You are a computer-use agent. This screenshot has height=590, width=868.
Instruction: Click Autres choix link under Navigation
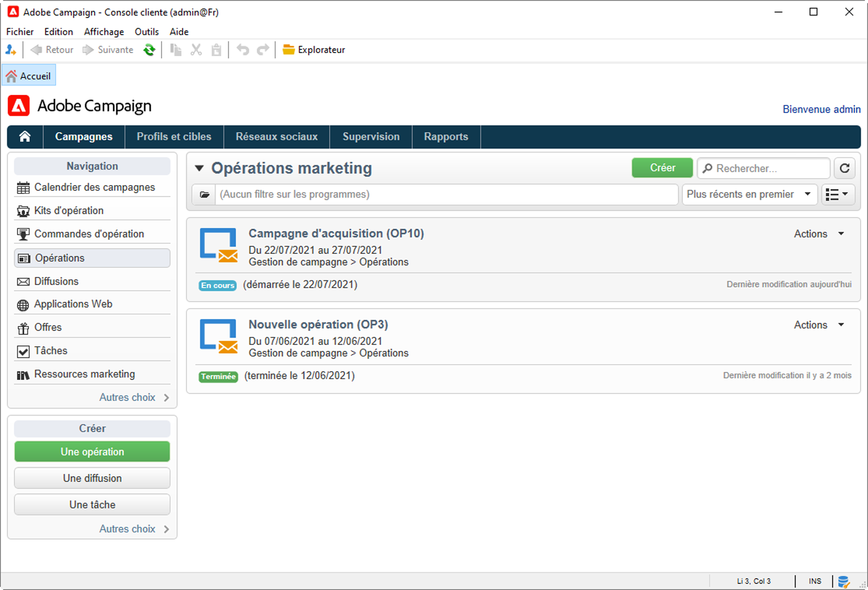click(x=127, y=397)
